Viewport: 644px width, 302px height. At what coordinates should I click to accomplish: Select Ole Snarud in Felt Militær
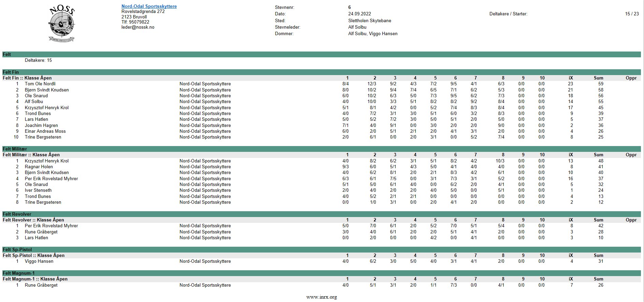pos(36,185)
